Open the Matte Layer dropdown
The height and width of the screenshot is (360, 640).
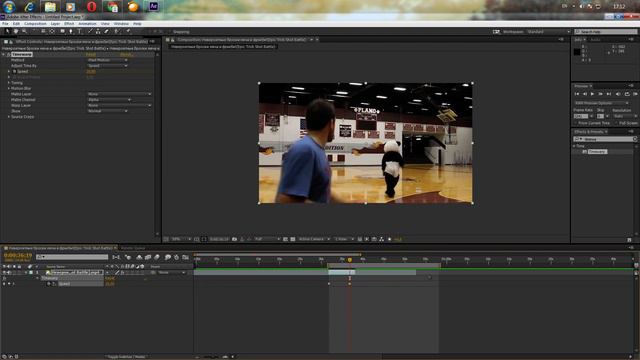(x=120, y=94)
